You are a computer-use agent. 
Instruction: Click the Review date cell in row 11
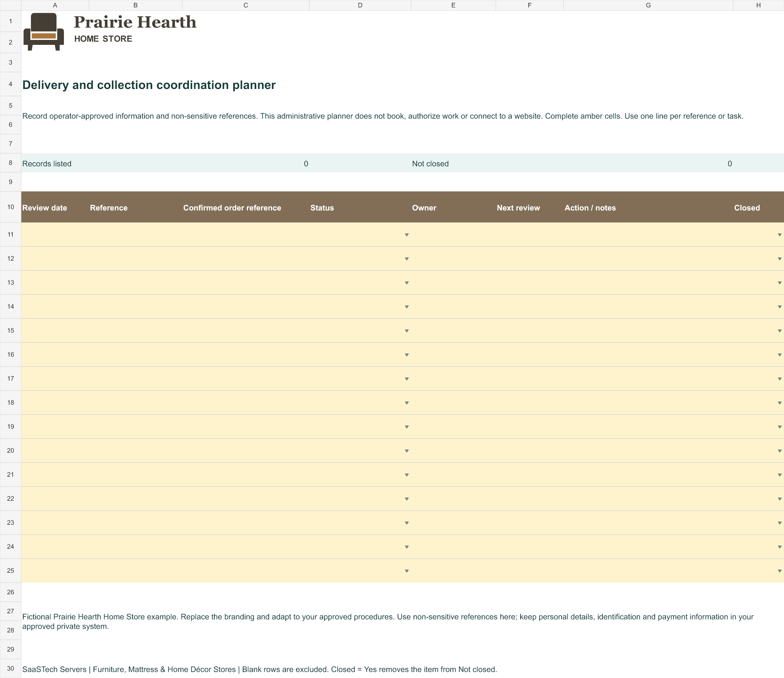[55, 234]
